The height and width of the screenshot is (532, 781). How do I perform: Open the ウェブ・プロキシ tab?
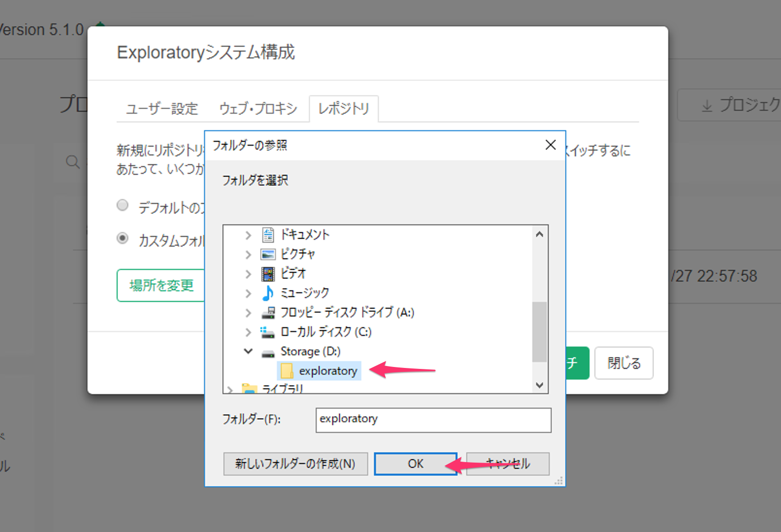pyautogui.click(x=258, y=109)
